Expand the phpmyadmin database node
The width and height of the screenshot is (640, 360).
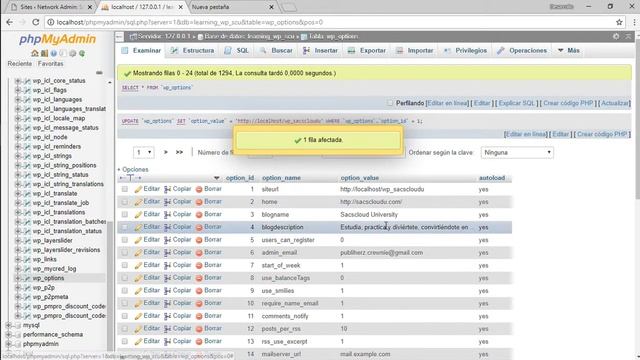[9, 344]
